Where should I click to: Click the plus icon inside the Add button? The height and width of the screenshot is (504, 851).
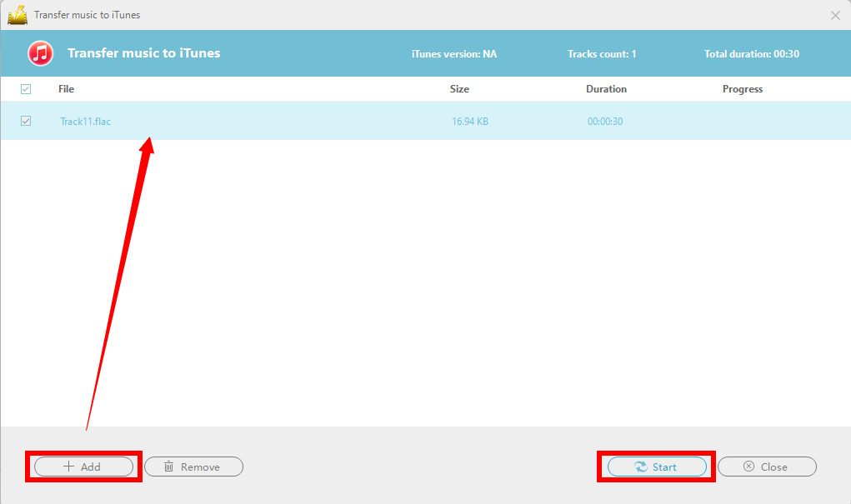[68, 467]
